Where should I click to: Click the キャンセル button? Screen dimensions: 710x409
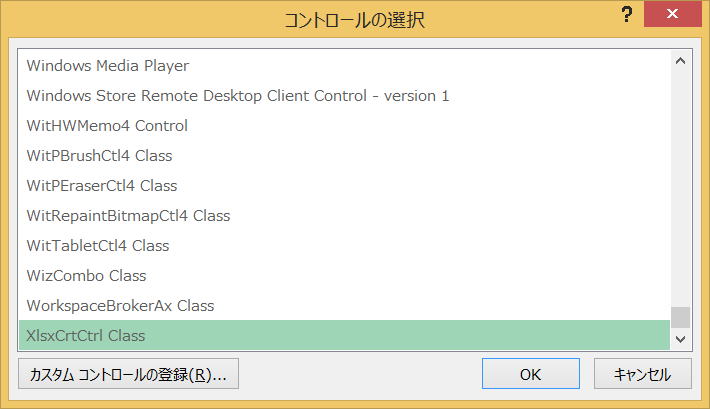pyautogui.click(x=643, y=374)
